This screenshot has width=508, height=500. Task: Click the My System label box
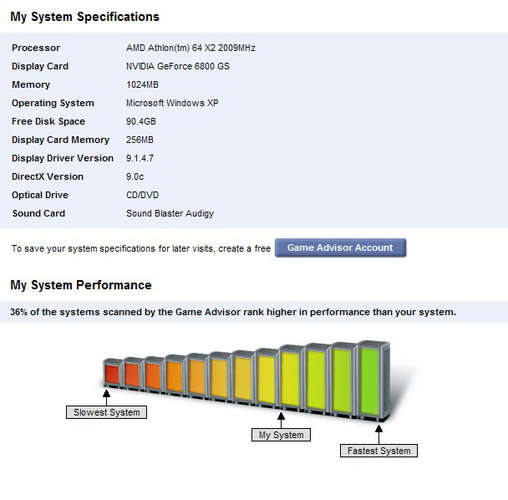(x=281, y=435)
